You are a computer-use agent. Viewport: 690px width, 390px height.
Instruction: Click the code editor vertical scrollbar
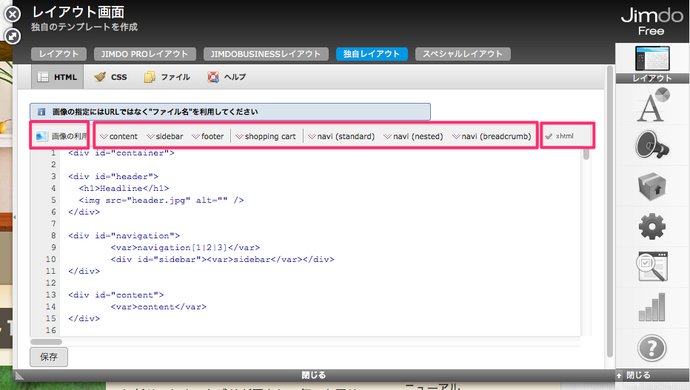tap(586, 155)
